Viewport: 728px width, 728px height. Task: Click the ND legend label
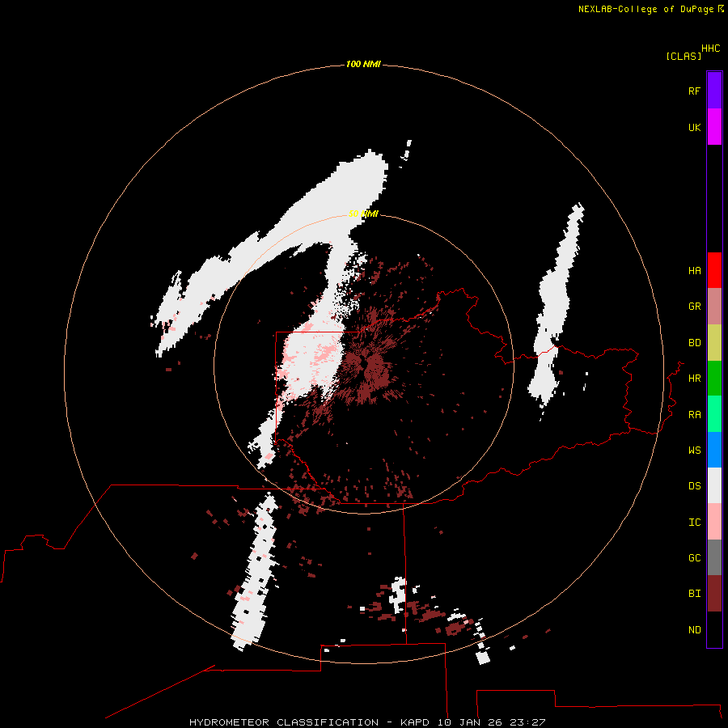click(x=694, y=630)
